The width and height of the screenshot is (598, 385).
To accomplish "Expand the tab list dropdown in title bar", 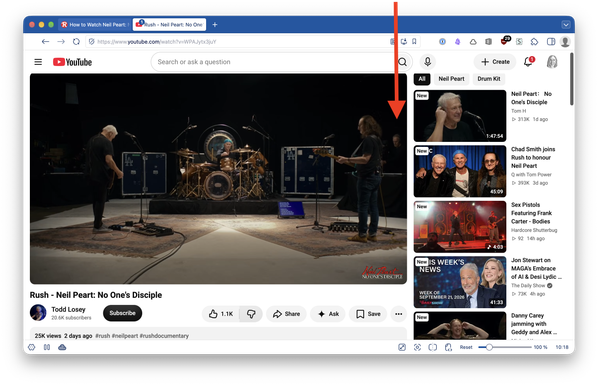I will pos(566,25).
